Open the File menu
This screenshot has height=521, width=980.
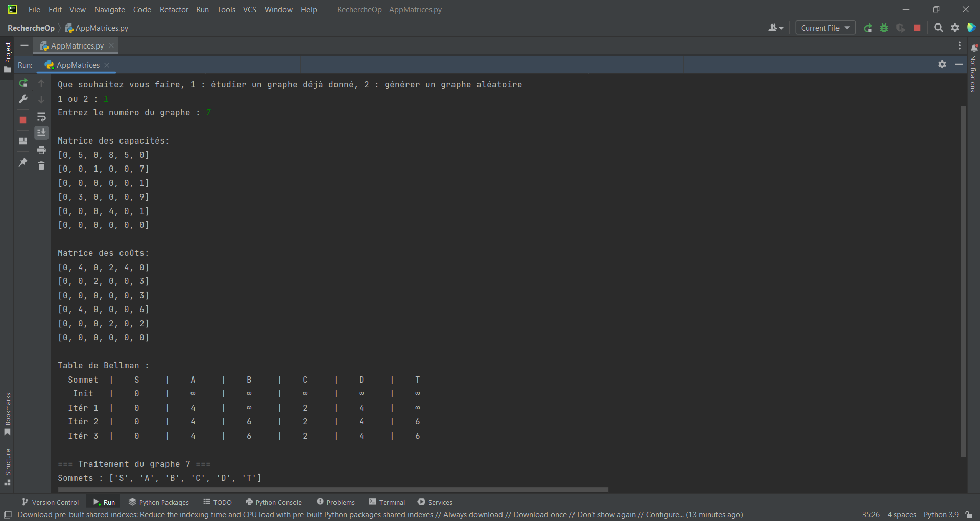pyautogui.click(x=34, y=10)
